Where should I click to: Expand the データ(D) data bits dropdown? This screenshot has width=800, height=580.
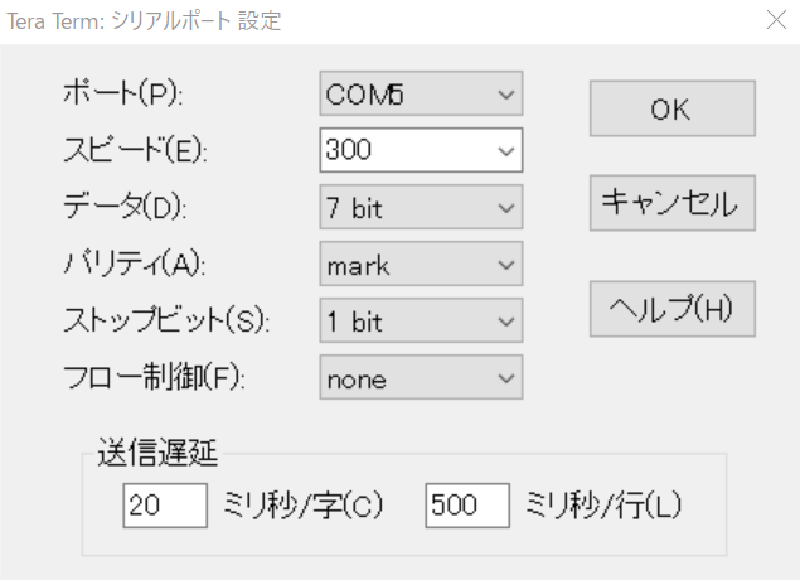[420, 207]
